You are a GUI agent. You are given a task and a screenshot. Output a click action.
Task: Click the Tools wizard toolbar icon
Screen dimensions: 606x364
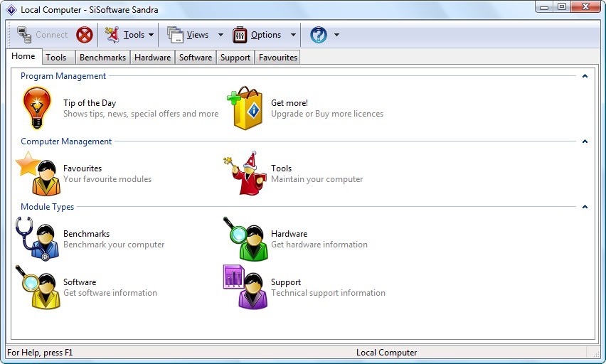(x=112, y=35)
